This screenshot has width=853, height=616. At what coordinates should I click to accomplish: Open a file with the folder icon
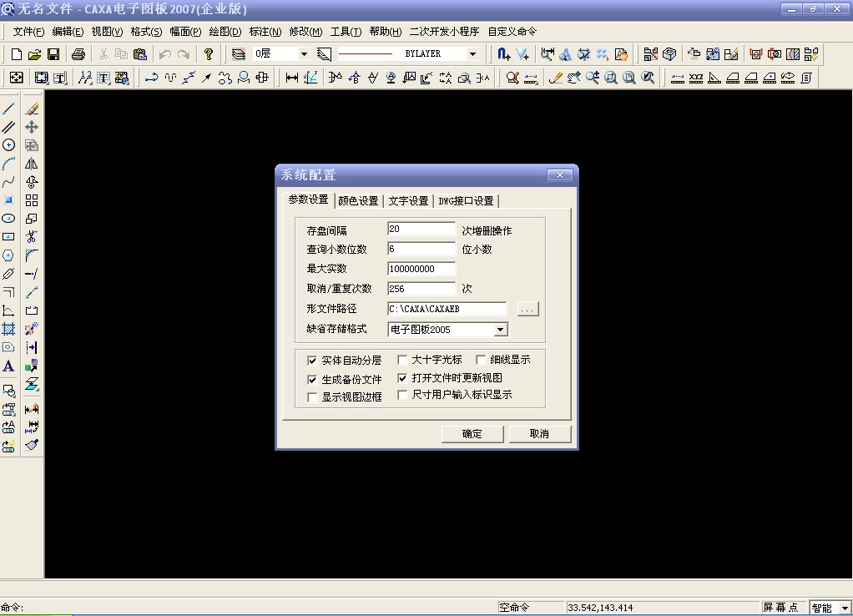34,54
